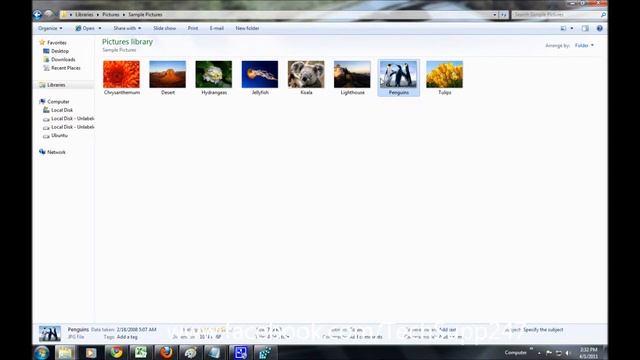Open Windows Media Player from taskbar
The height and width of the screenshot is (360, 640).
(x=91, y=352)
